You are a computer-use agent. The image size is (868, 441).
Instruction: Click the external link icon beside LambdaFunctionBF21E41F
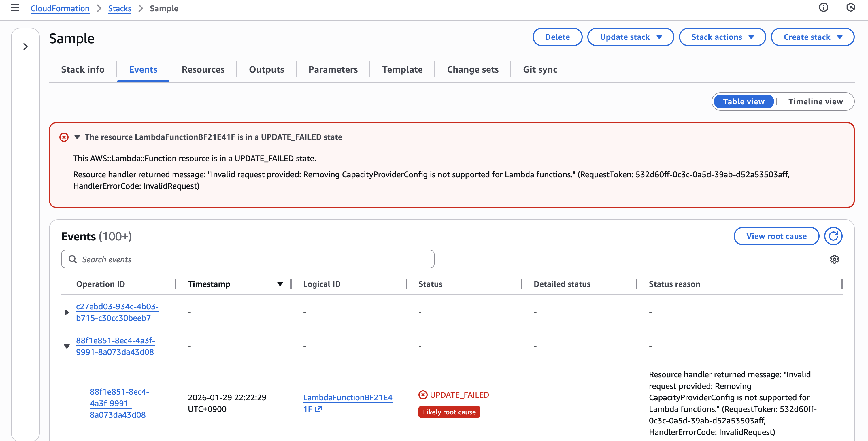(318, 409)
